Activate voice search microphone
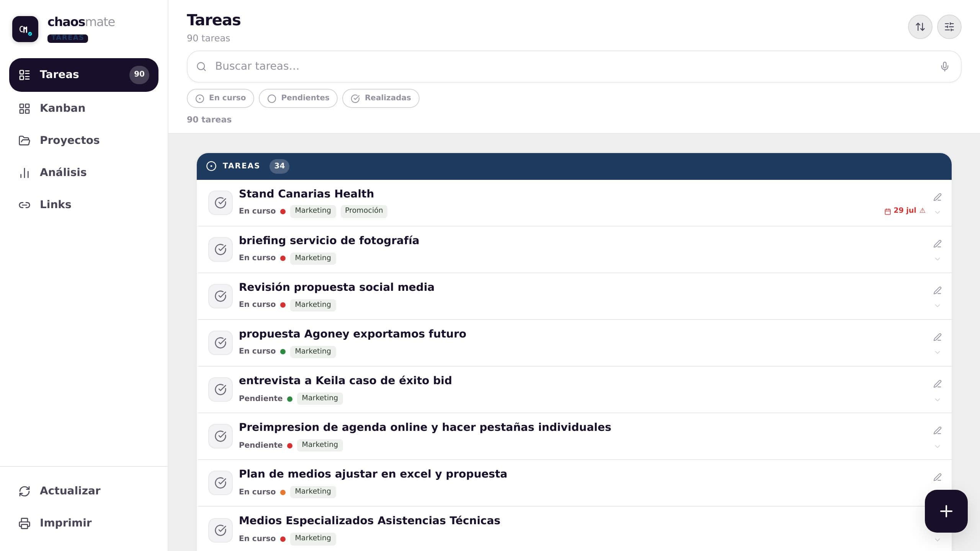This screenshot has height=551, width=980. 944,67
